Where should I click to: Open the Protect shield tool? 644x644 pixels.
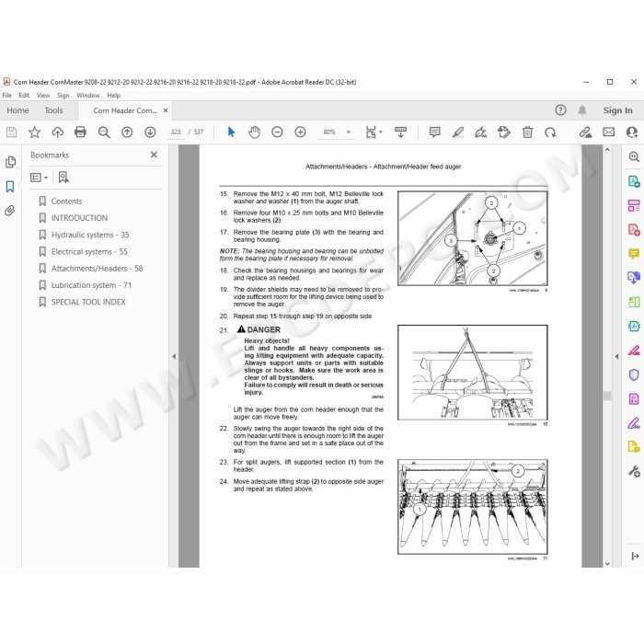pyautogui.click(x=634, y=374)
